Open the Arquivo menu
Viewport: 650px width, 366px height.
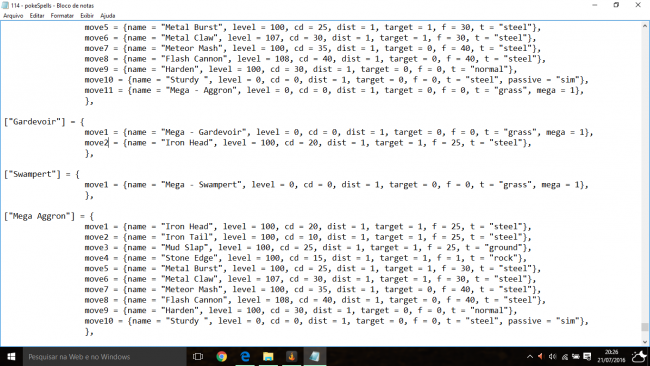(x=13, y=16)
